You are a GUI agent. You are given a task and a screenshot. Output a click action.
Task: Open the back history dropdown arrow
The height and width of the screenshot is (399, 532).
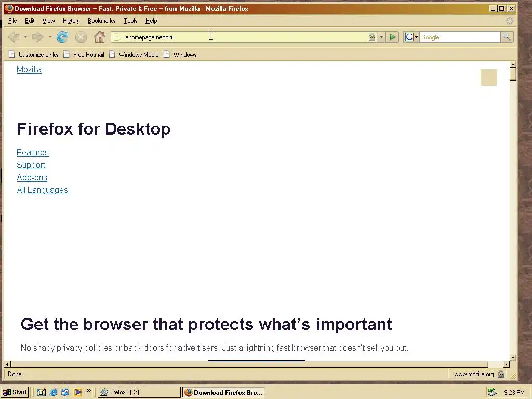(25, 37)
